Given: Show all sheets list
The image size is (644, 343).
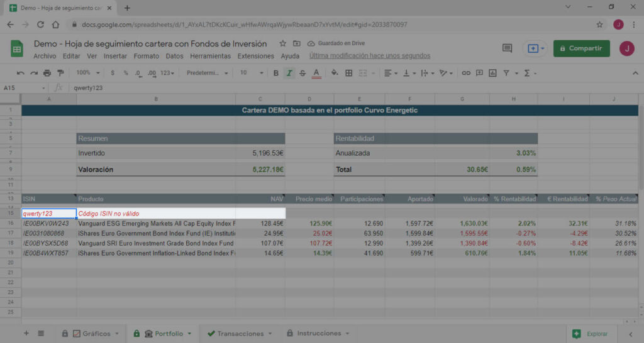Looking at the screenshot, I should [41, 333].
